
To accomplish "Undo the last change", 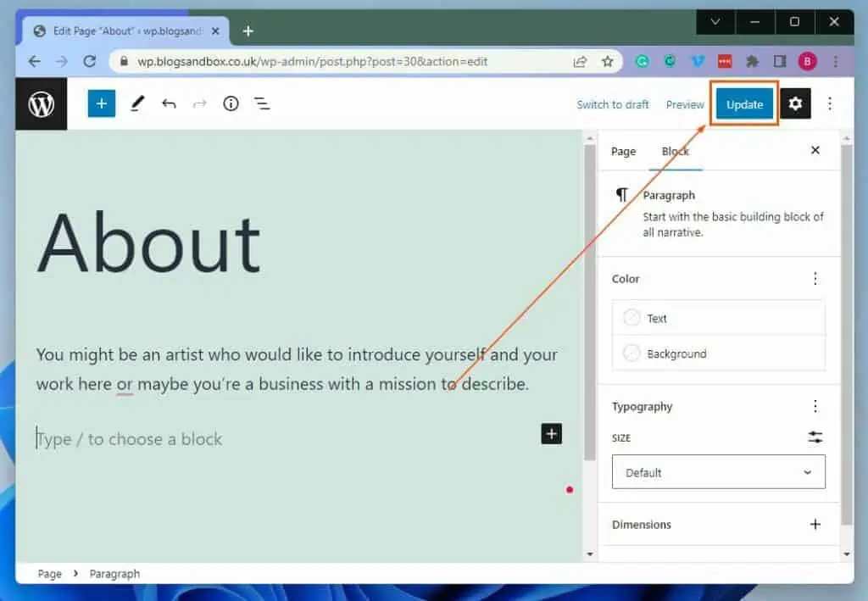I will (x=169, y=103).
